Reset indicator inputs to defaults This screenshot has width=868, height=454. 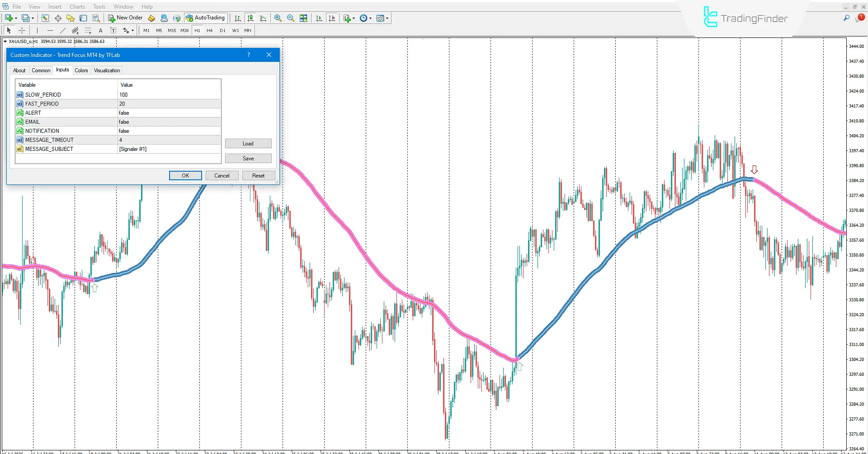point(258,175)
